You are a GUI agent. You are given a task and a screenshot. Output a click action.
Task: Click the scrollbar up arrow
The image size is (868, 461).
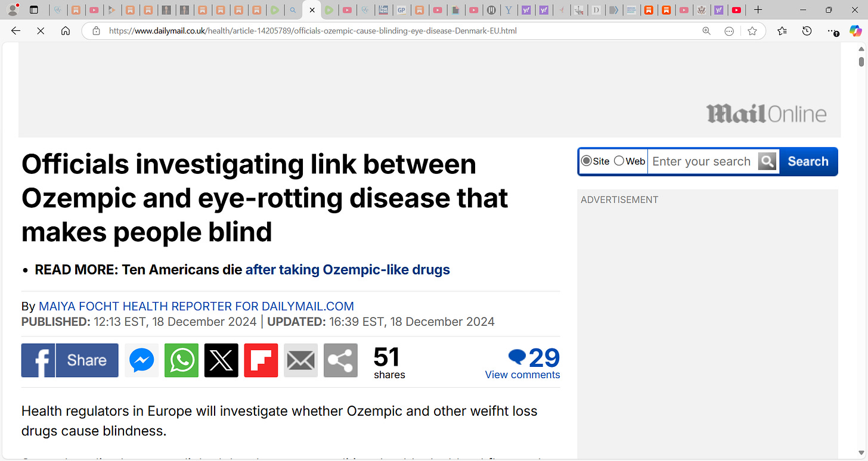861,48
